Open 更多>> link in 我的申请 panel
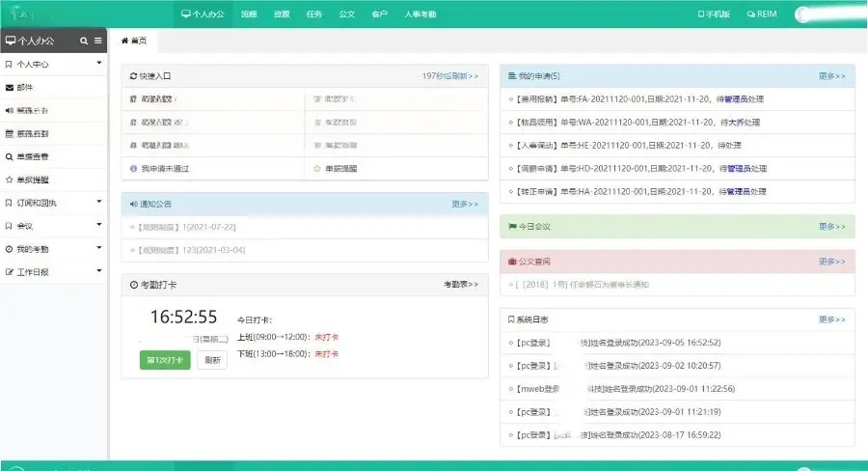Screen dimensions: 868x471 [x=831, y=75]
